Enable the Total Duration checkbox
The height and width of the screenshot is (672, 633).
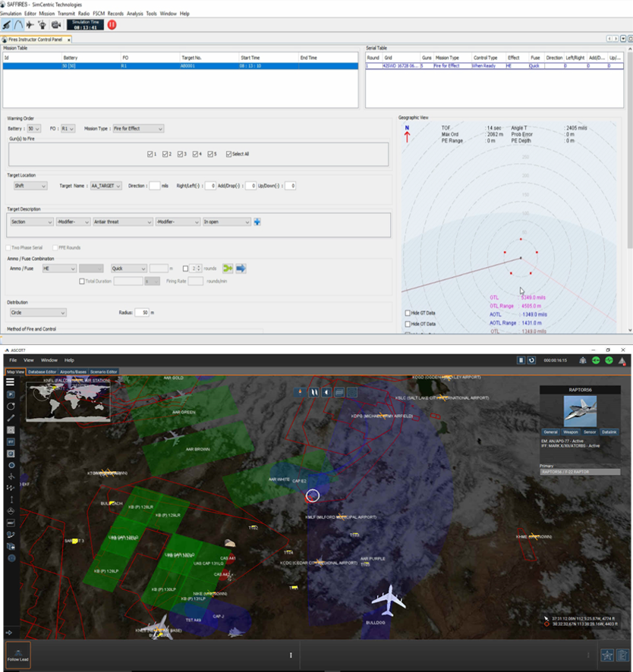pyautogui.click(x=82, y=281)
